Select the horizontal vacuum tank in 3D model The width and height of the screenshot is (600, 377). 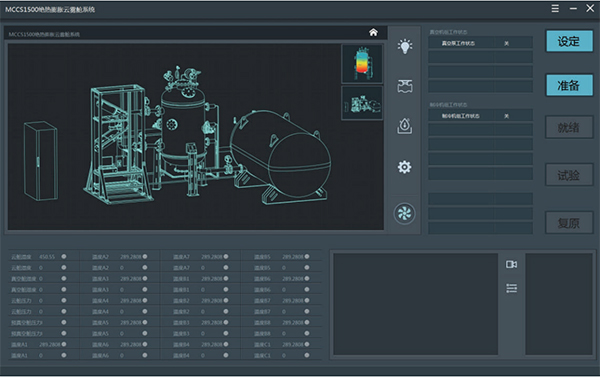[281, 157]
